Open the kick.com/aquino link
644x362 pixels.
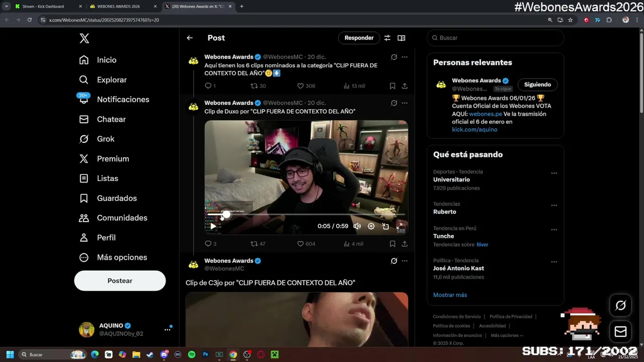[474, 130]
